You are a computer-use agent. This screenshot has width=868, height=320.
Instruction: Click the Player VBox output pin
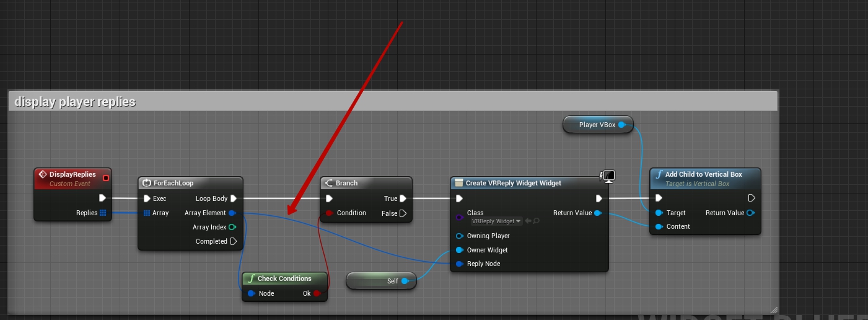pos(622,125)
